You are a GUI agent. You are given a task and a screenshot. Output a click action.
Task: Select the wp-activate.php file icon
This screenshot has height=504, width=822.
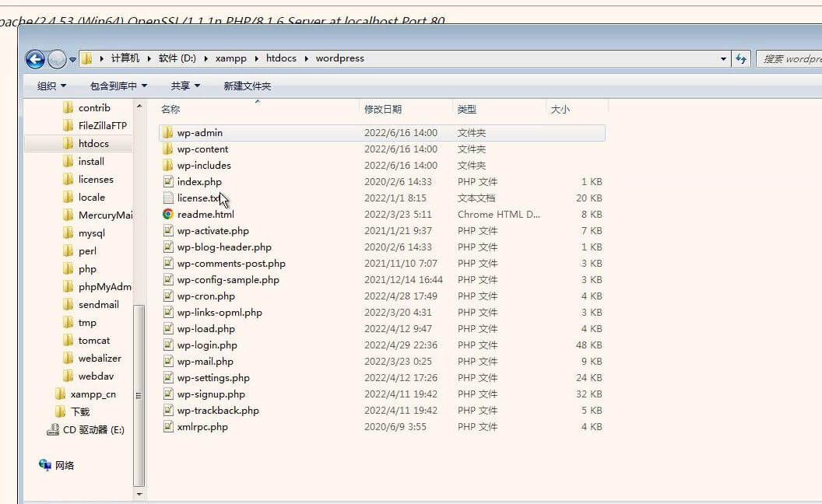tap(168, 230)
